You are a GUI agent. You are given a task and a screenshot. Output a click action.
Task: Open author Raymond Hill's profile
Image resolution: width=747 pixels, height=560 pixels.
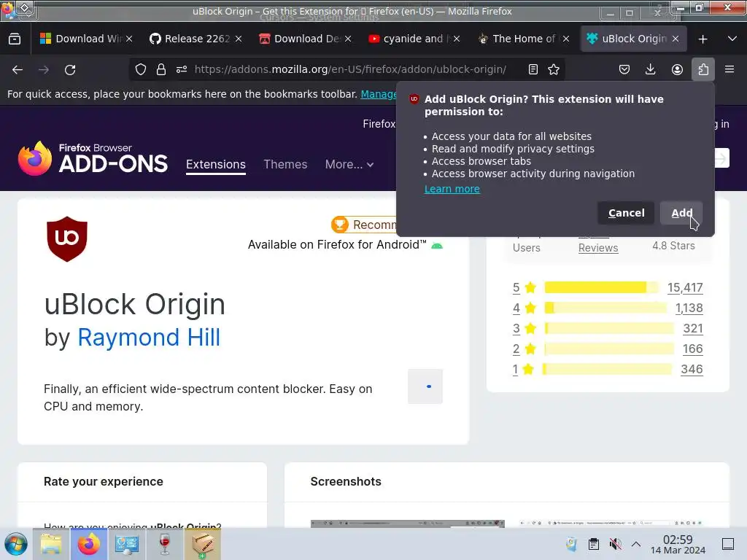pyautogui.click(x=149, y=337)
